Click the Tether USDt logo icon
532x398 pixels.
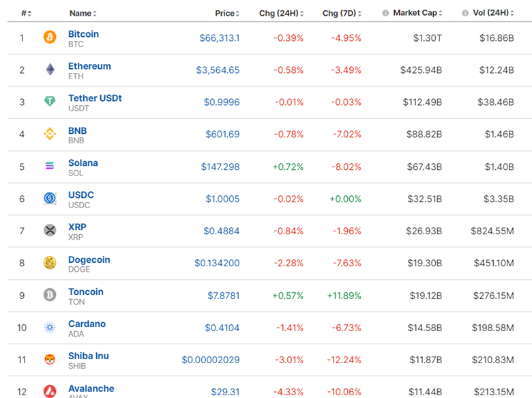pyautogui.click(x=50, y=101)
